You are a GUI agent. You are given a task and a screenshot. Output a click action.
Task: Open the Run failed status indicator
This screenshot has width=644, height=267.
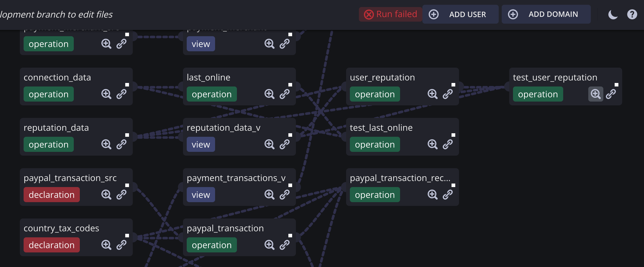tap(391, 14)
